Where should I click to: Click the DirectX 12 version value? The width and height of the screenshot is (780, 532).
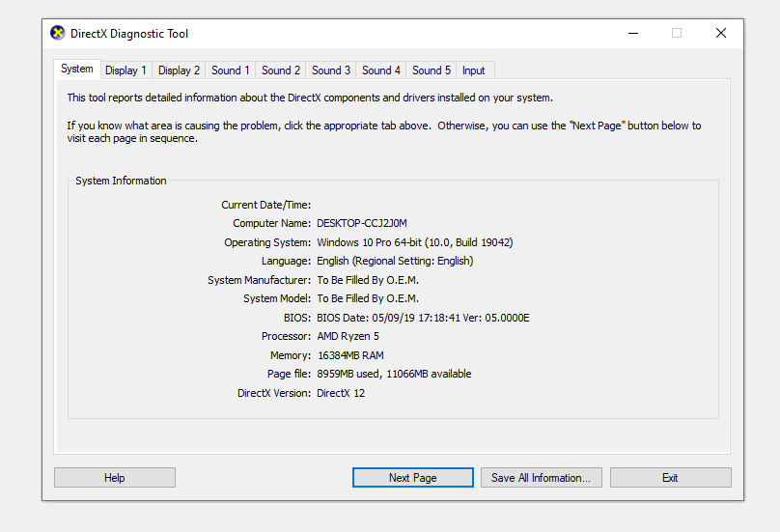click(x=341, y=393)
